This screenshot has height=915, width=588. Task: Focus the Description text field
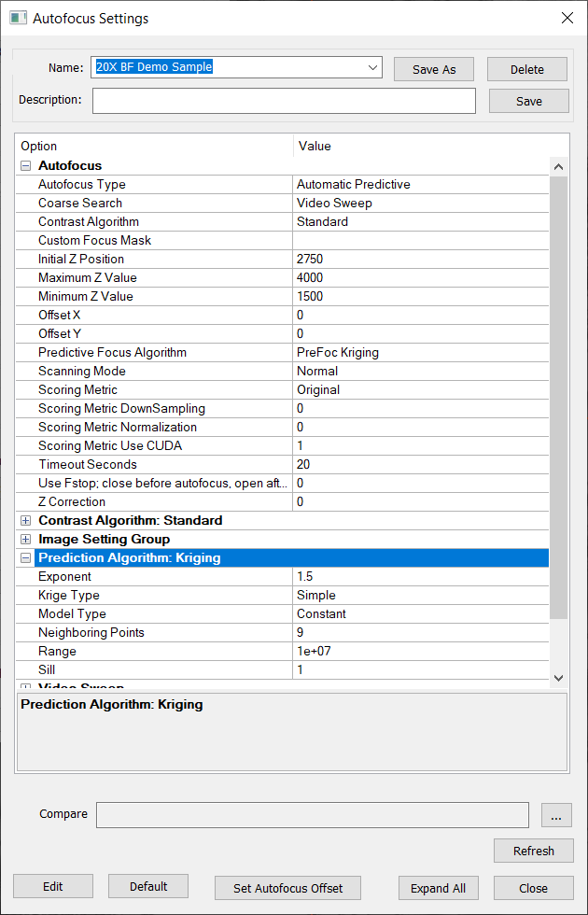click(284, 101)
